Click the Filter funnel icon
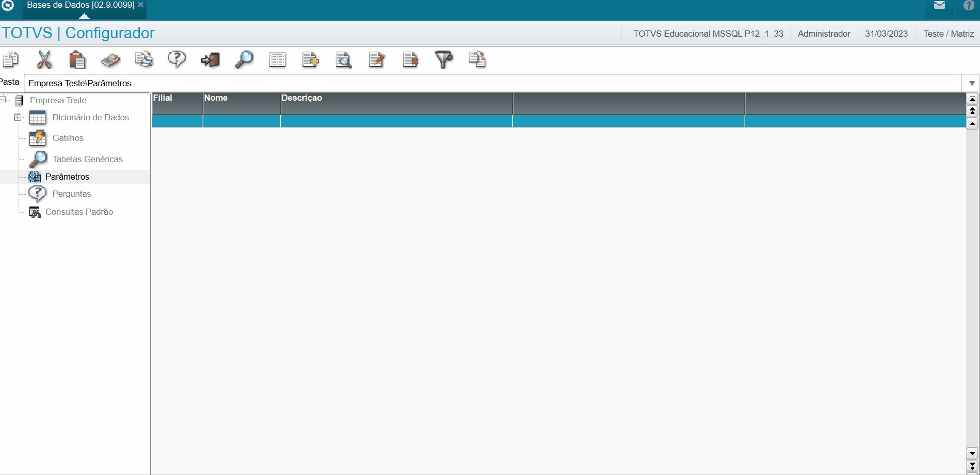980x475 pixels. 444,60
